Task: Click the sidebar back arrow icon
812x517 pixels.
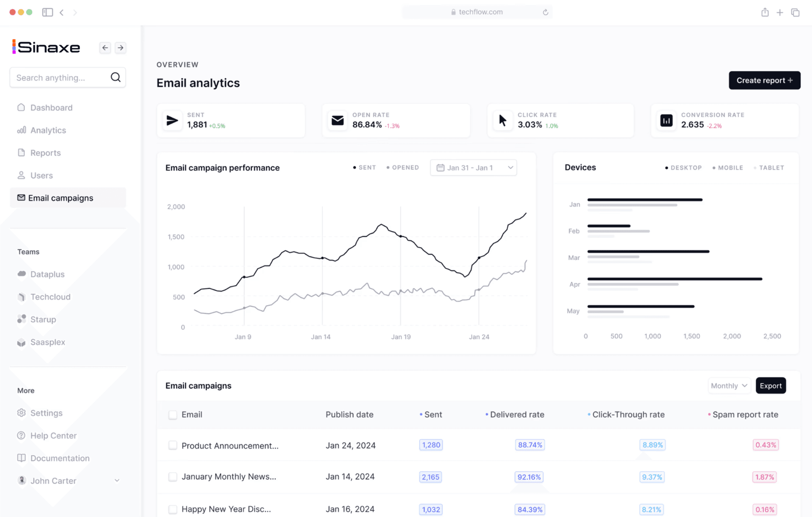Action: pos(105,48)
